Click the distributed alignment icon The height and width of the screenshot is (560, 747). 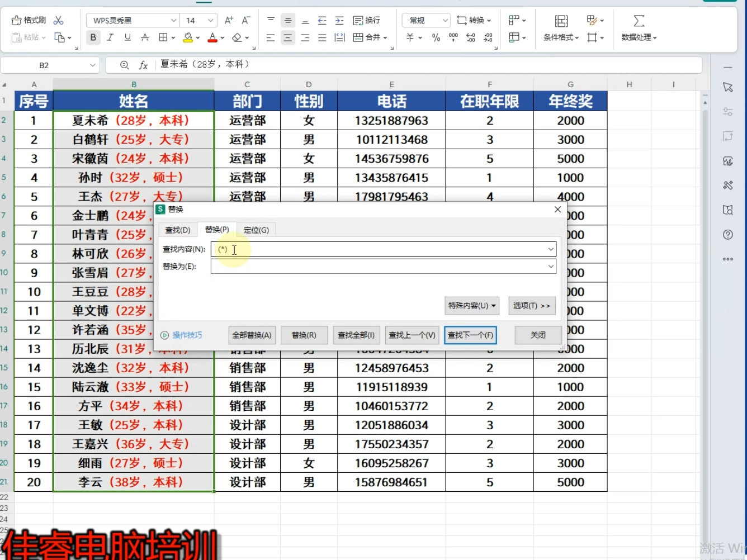tap(339, 37)
